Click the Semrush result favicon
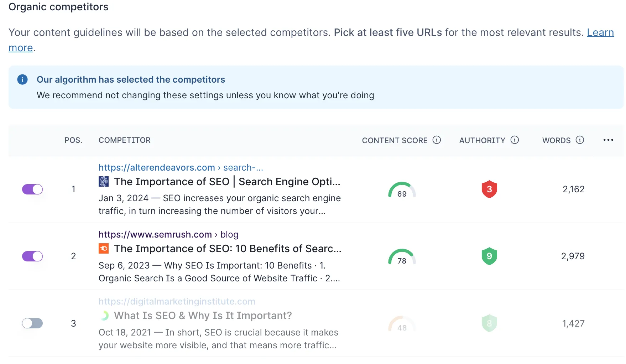 click(x=104, y=249)
